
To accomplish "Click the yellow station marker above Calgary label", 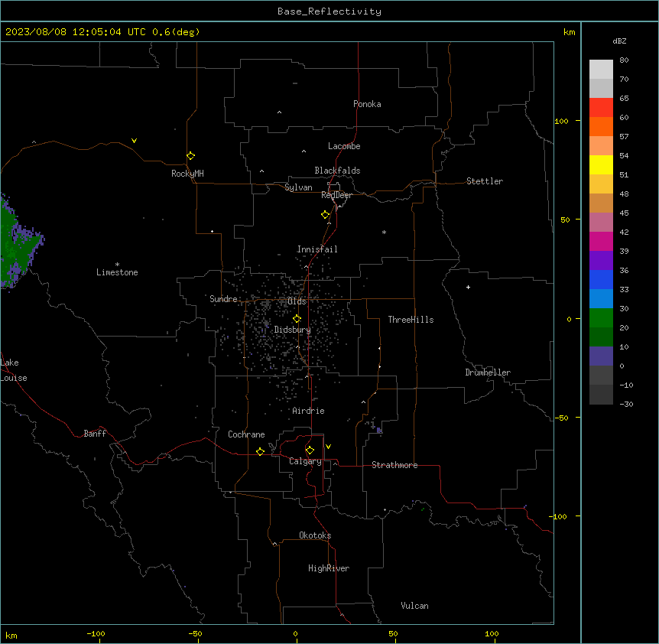I will coord(310,450).
